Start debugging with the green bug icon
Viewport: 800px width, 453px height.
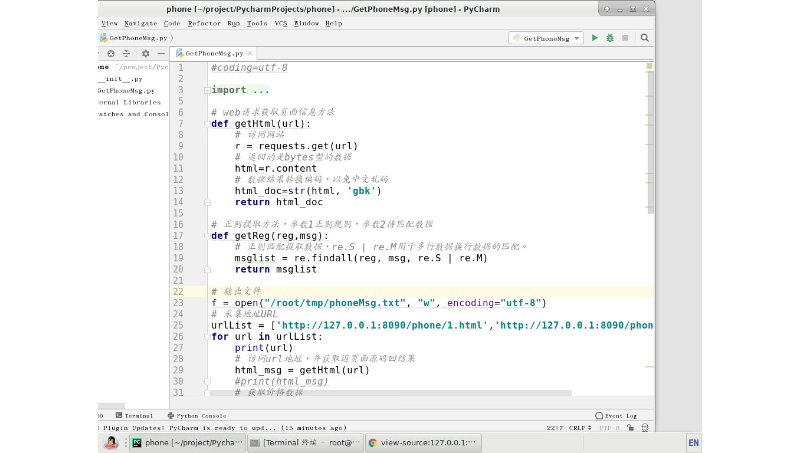tap(610, 38)
